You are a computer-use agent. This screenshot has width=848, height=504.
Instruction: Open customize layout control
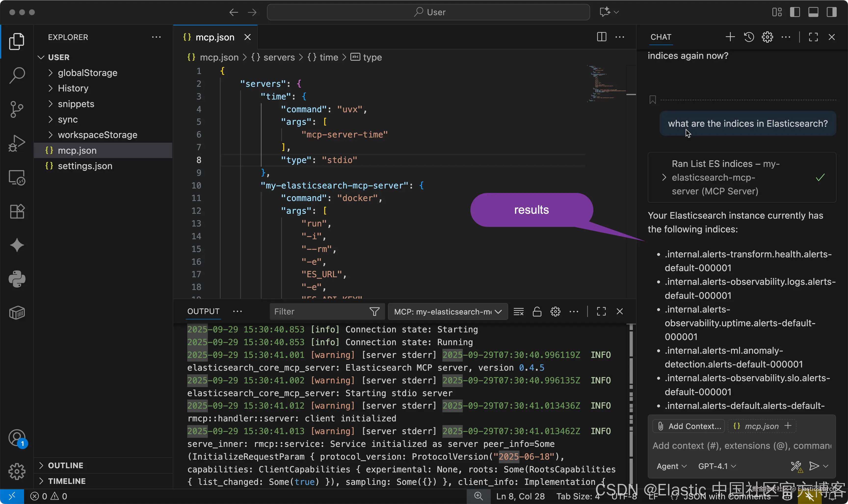coord(777,12)
